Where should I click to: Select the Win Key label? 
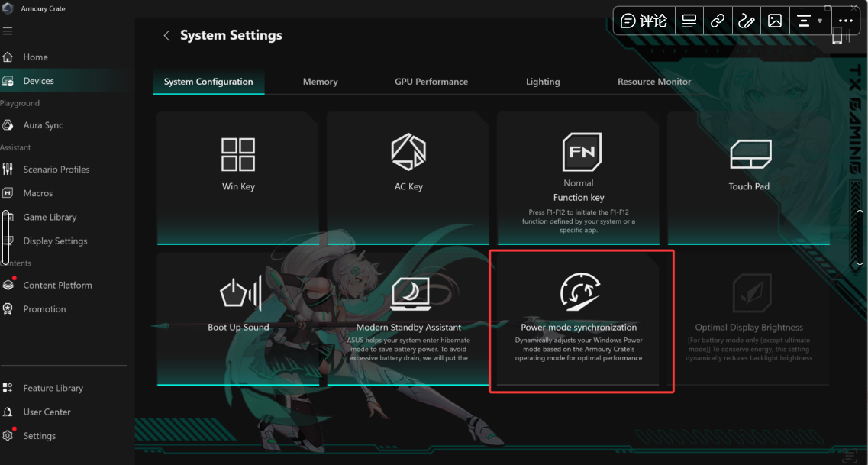pos(239,186)
